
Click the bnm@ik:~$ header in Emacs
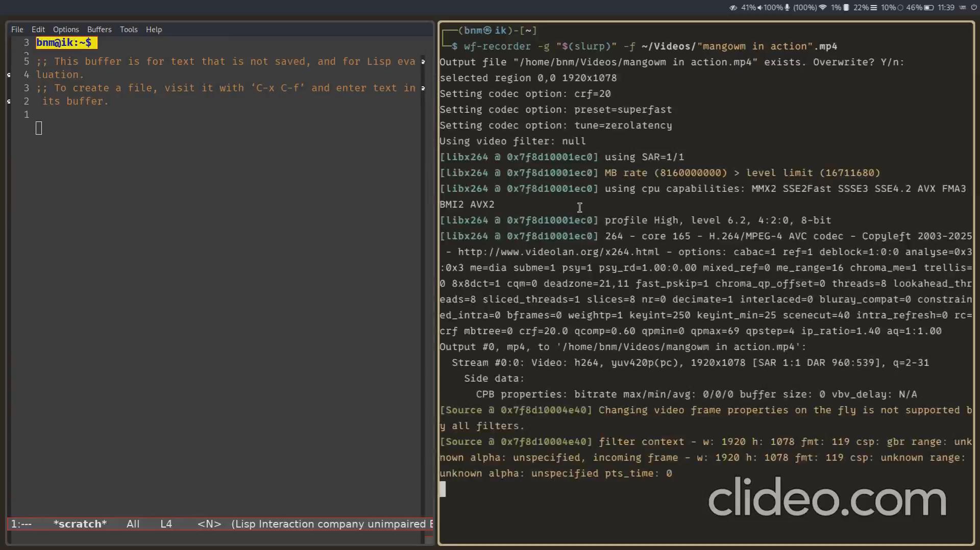coord(66,43)
